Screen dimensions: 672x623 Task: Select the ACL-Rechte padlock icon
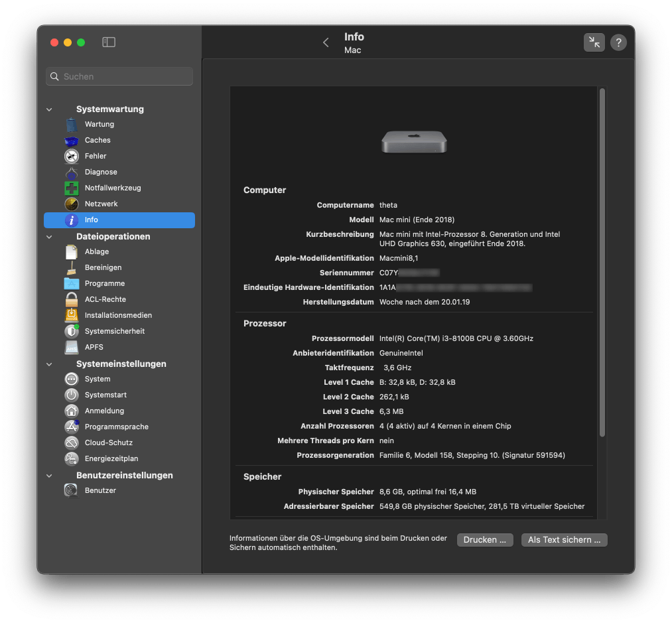point(72,299)
